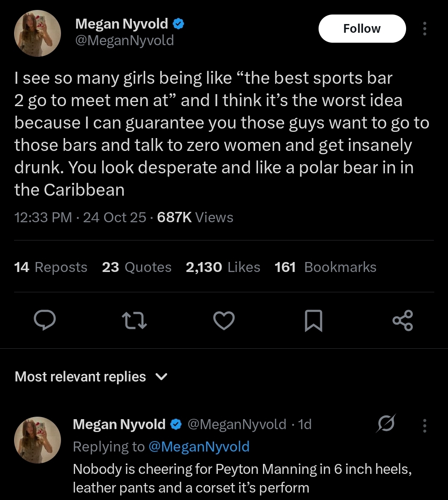Follow Megan Nyvold

(x=362, y=29)
